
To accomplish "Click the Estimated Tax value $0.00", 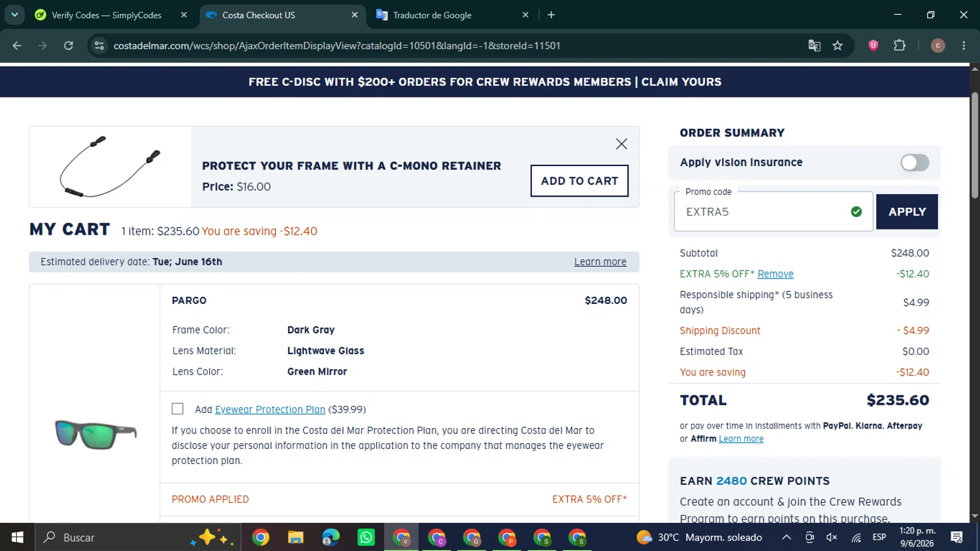I will [915, 352].
